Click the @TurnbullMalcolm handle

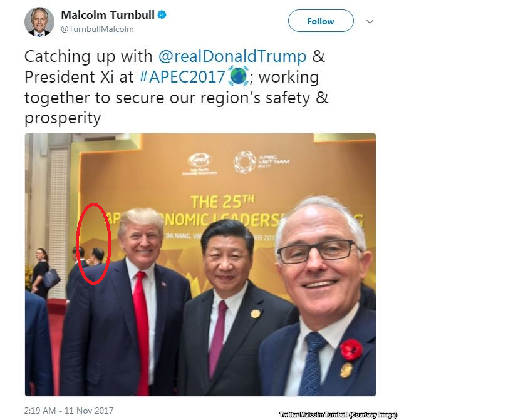click(97, 29)
